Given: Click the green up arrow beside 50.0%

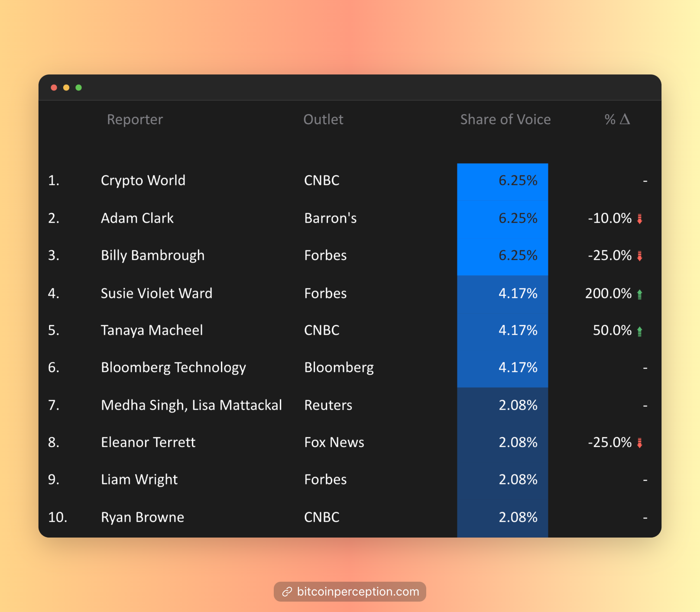Looking at the screenshot, I should click(x=639, y=331).
